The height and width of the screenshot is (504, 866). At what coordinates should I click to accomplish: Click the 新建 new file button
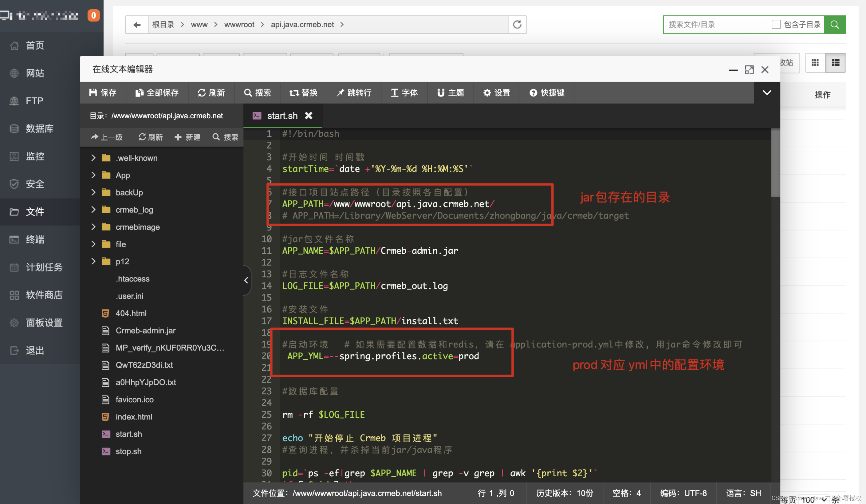pos(187,137)
